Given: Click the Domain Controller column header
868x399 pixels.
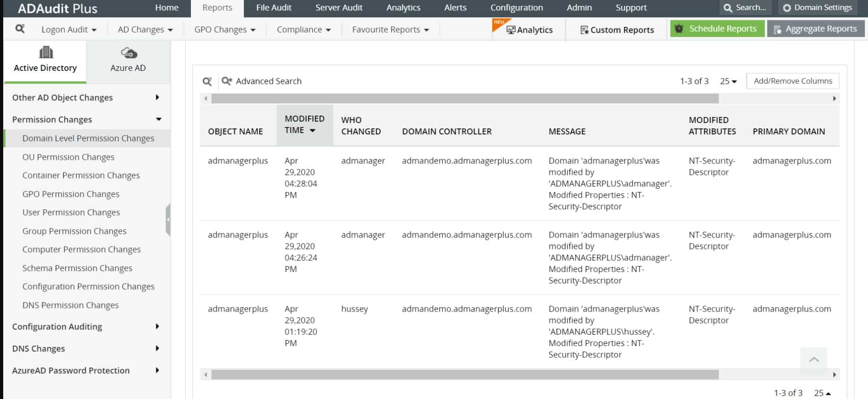Looking at the screenshot, I should coord(447,132).
